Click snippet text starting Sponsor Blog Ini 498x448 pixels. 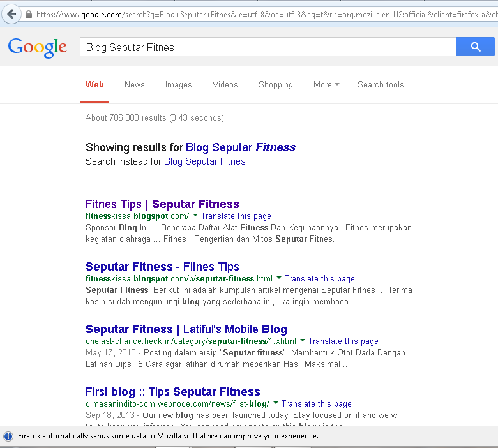click(249, 234)
